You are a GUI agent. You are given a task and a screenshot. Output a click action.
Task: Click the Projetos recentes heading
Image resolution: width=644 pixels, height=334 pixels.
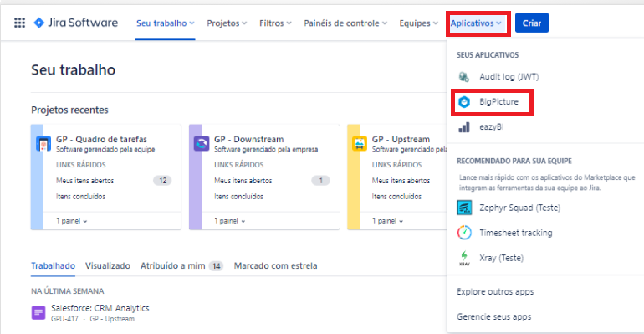click(69, 110)
